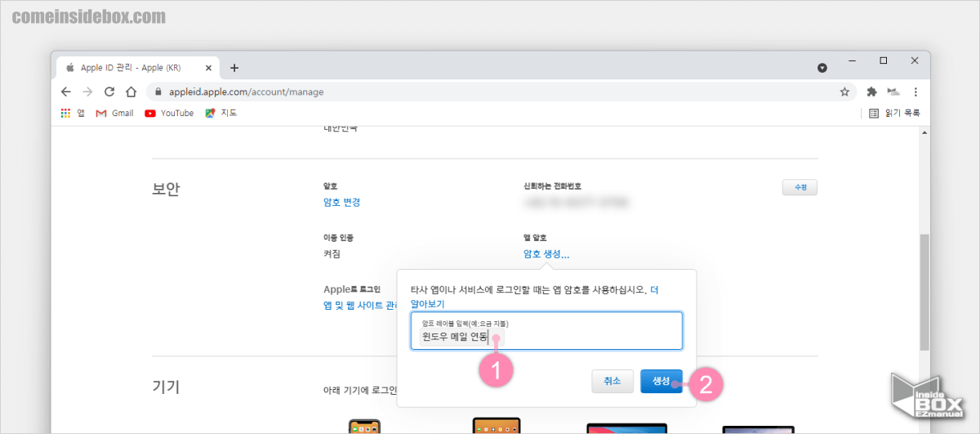
Task: Click the 취소 button
Action: [612, 381]
